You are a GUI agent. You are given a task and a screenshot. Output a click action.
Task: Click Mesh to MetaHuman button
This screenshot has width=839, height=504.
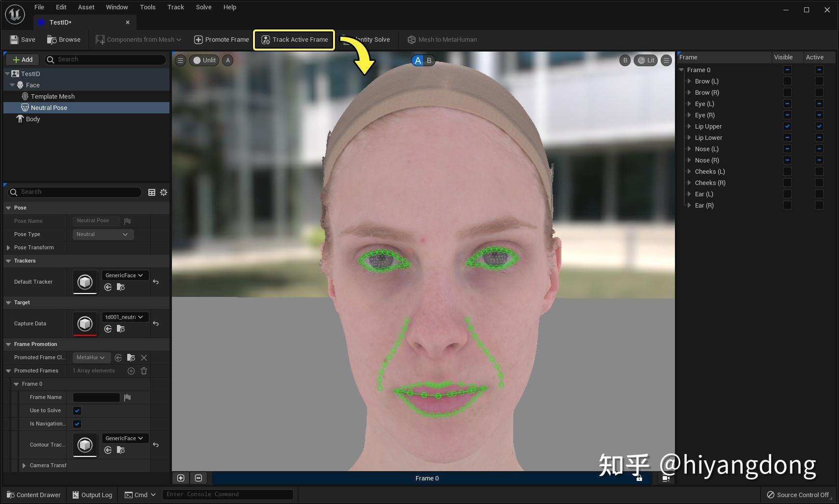click(442, 39)
